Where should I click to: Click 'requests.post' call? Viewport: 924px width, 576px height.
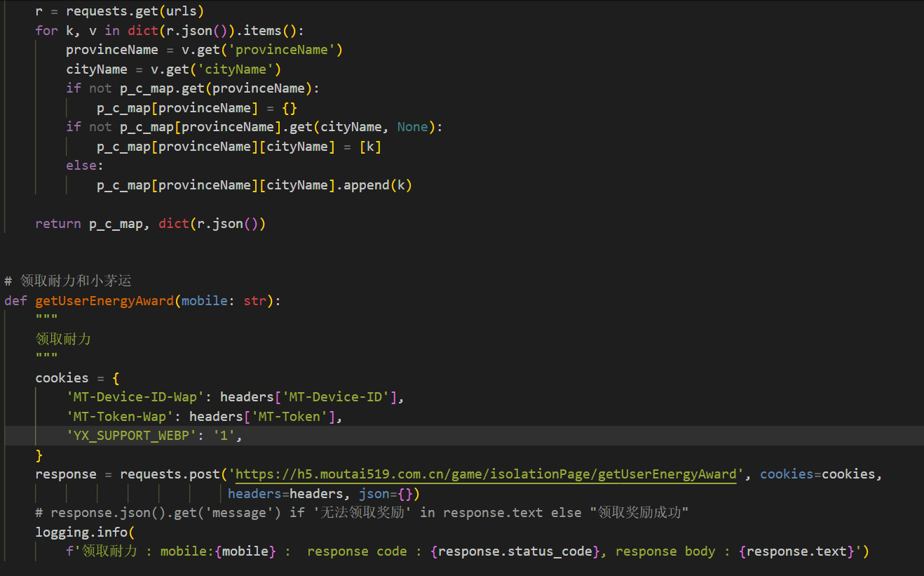(170, 474)
